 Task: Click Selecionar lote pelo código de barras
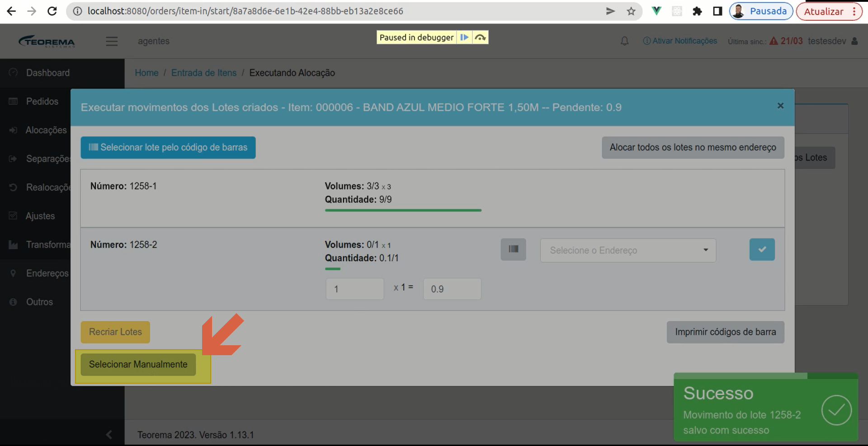click(168, 147)
